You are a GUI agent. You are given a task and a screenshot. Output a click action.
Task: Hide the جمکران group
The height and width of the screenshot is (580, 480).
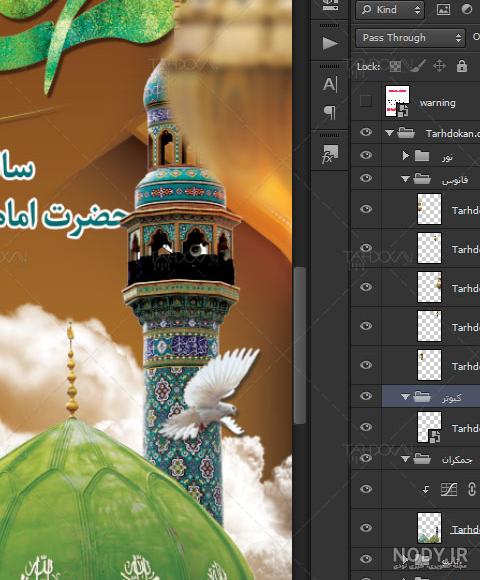366,458
